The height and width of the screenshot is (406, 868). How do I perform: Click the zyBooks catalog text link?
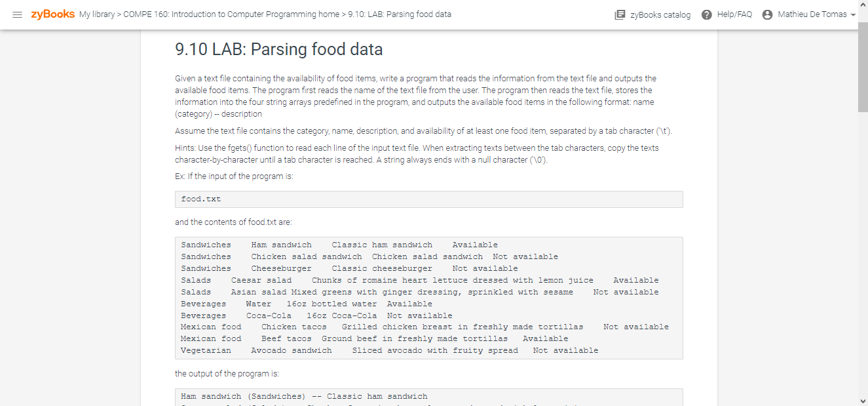(660, 14)
